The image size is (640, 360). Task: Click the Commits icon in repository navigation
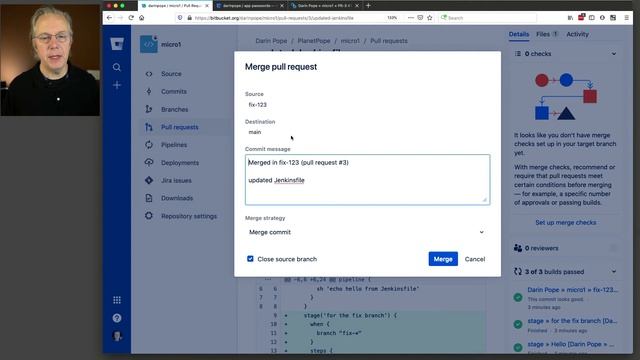point(149,91)
